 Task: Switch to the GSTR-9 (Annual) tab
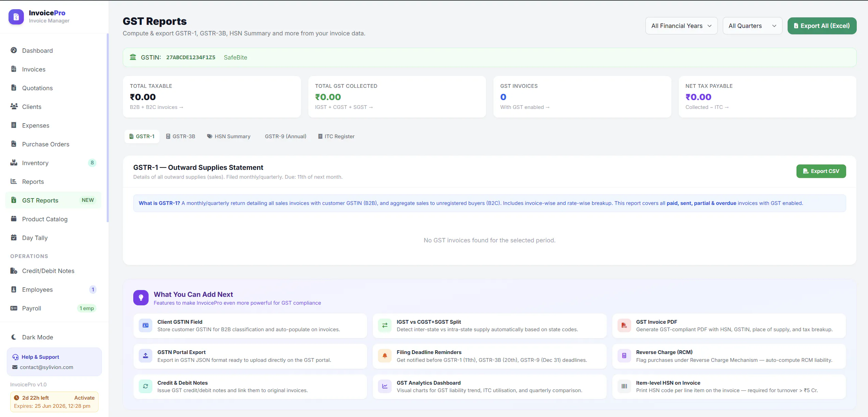click(x=286, y=137)
